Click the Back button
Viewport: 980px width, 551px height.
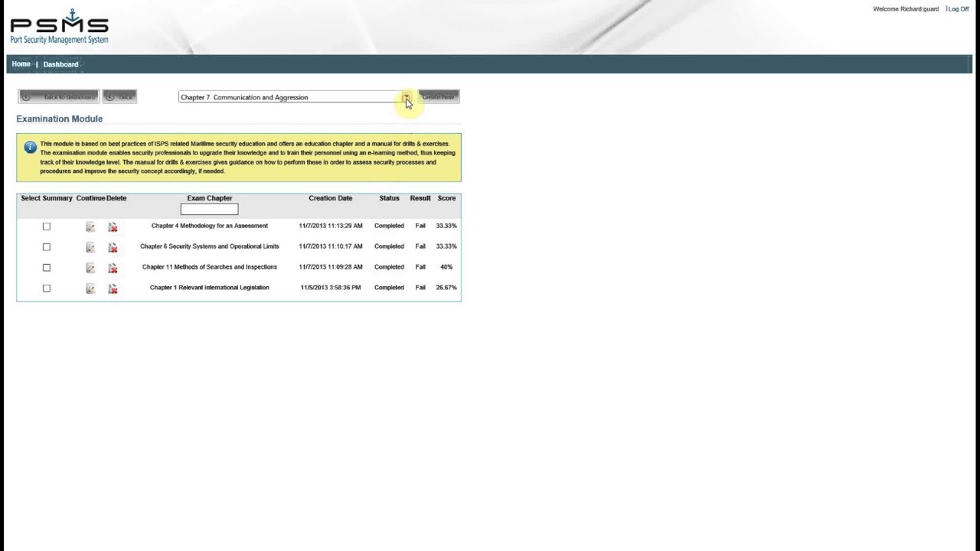click(x=119, y=97)
